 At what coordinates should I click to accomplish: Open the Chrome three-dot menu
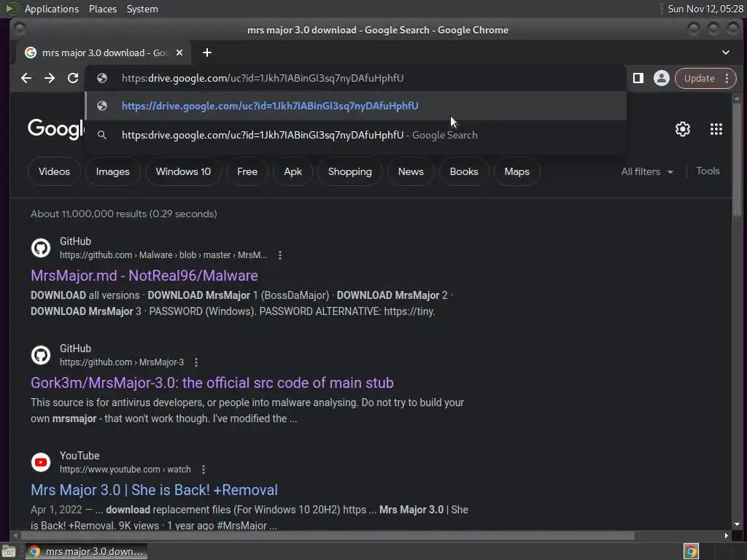coord(727,78)
